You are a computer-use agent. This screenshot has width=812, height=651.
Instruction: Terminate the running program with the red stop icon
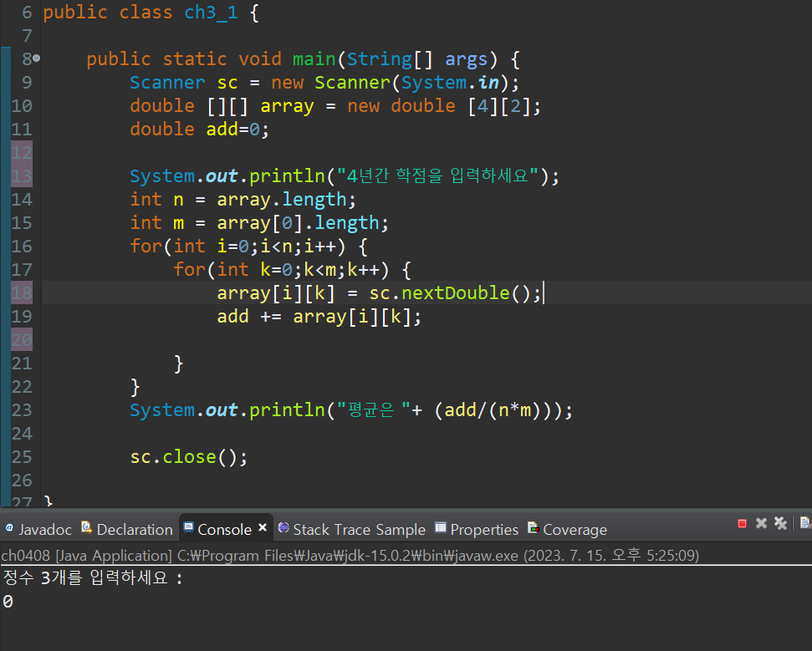[742, 524]
